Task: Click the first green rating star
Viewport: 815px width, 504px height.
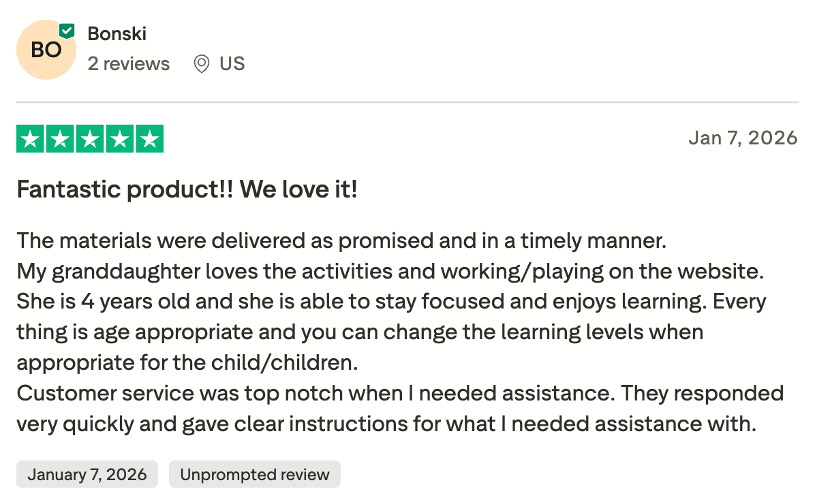Action: coord(29,139)
